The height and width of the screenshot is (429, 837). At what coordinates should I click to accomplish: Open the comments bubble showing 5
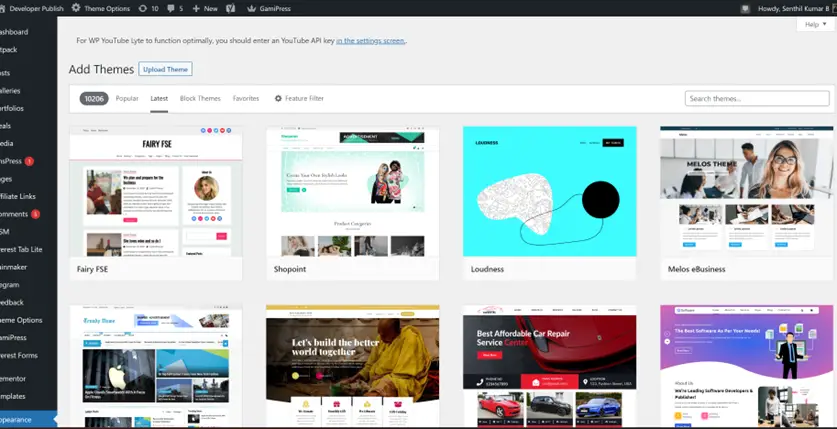(x=175, y=9)
